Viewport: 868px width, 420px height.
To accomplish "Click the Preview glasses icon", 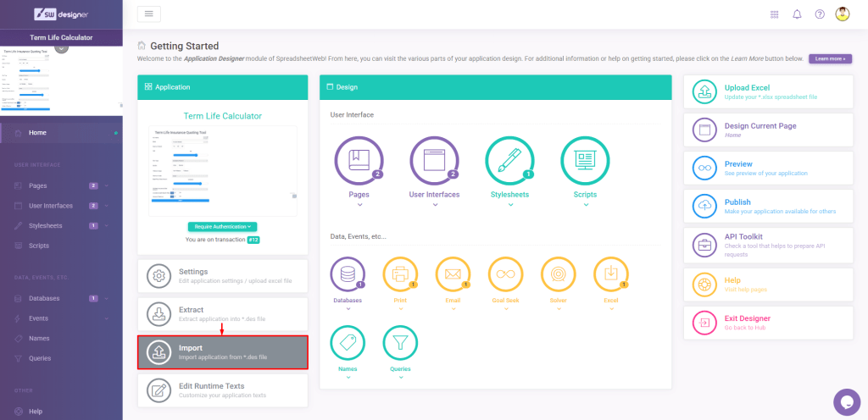I will click(704, 168).
